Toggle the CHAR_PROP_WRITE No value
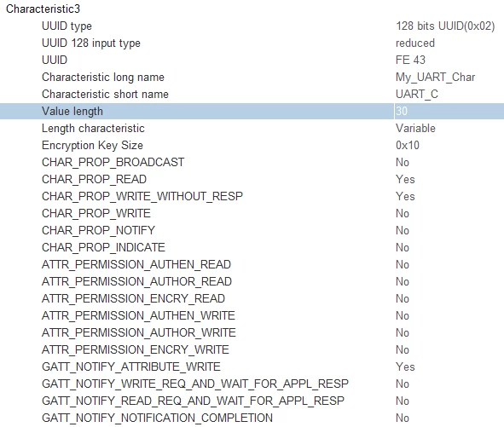This screenshot has width=504, height=427. tap(403, 213)
